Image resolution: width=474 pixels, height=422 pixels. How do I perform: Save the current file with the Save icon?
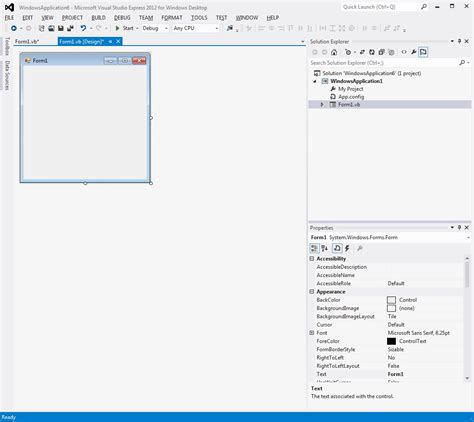tap(61, 28)
